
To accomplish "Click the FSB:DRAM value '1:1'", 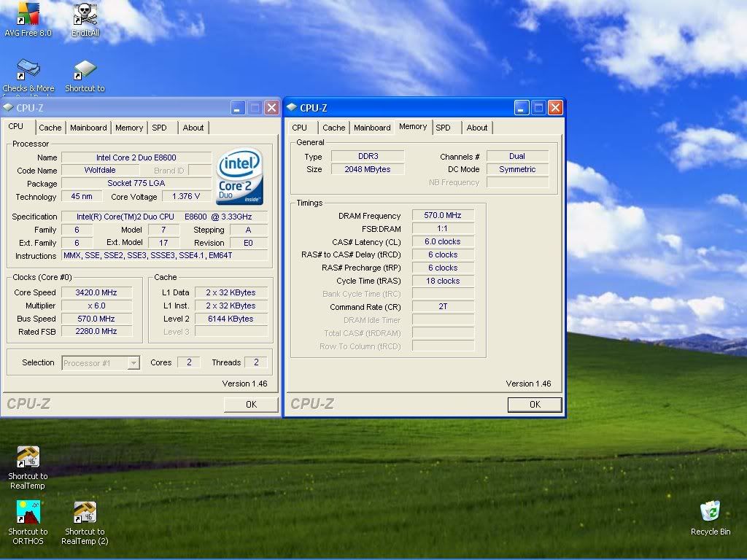I will [x=443, y=228].
